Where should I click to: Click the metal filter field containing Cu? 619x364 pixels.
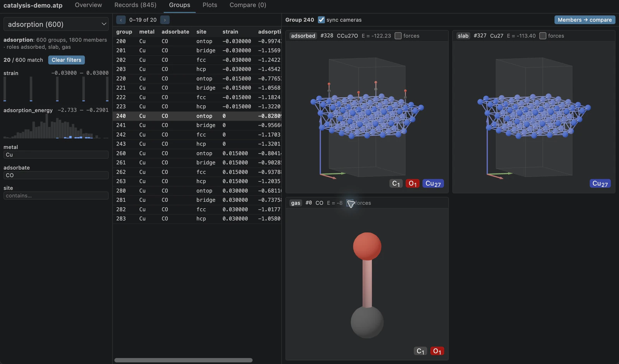click(56, 155)
